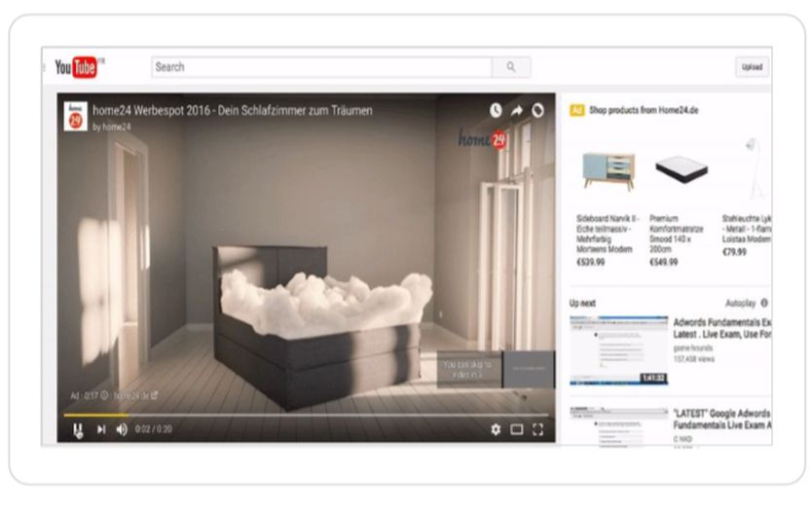Viewport: 812px width, 509px height.
Task: Click the Share arrow icon
Action: pyautogui.click(x=517, y=111)
